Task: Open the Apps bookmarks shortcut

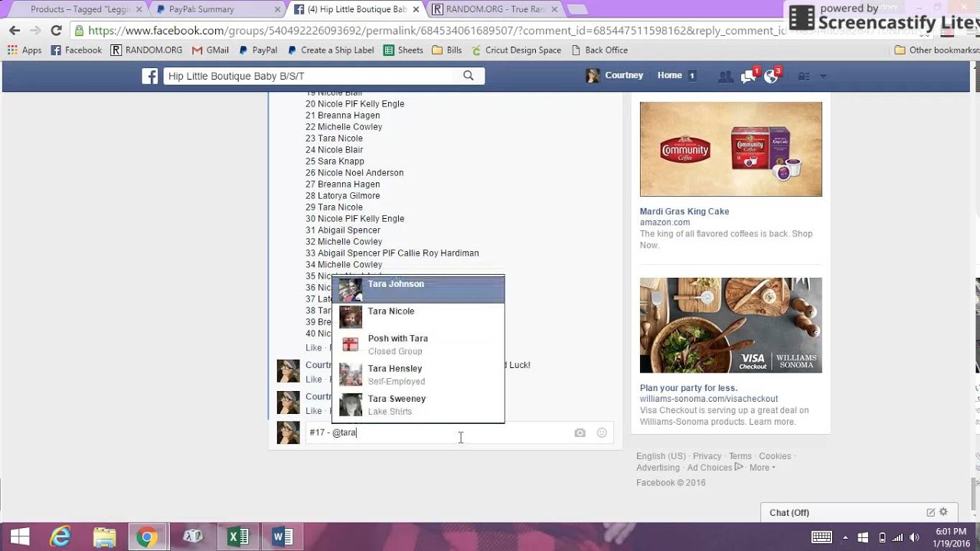Action: [x=24, y=50]
